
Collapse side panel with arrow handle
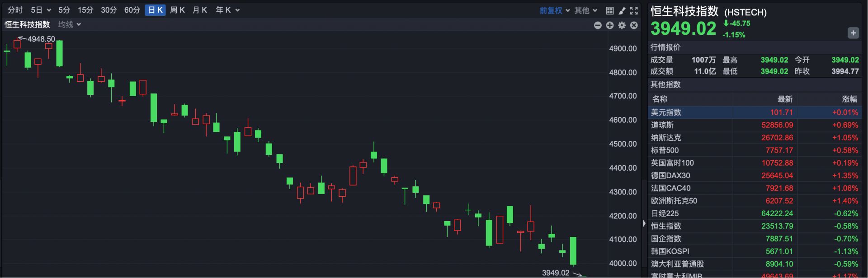pos(644,223)
